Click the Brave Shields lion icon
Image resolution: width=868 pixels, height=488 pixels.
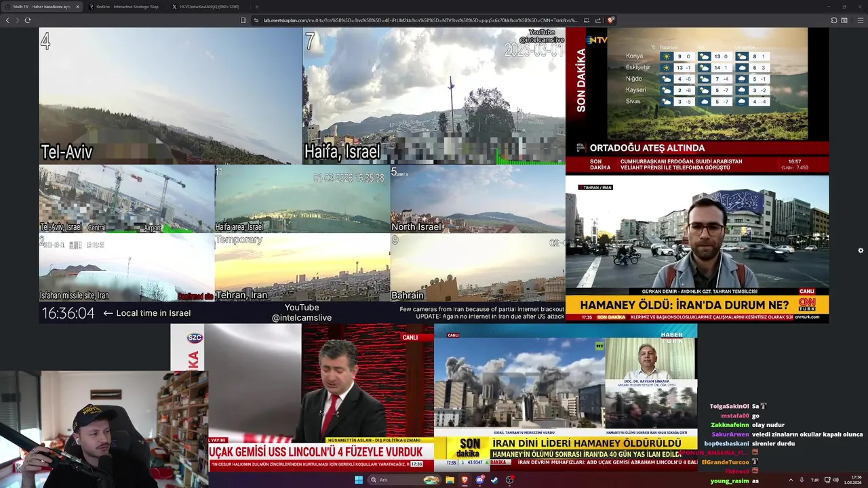[611, 20]
